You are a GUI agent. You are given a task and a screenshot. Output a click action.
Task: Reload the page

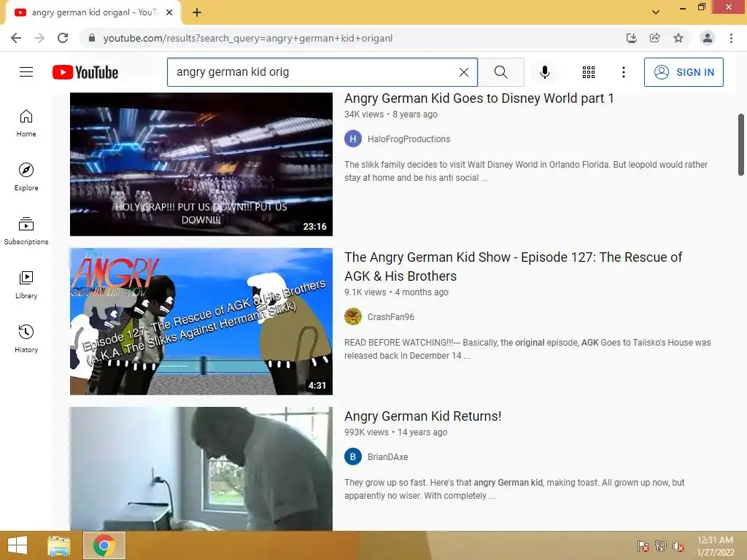click(63, 38)
